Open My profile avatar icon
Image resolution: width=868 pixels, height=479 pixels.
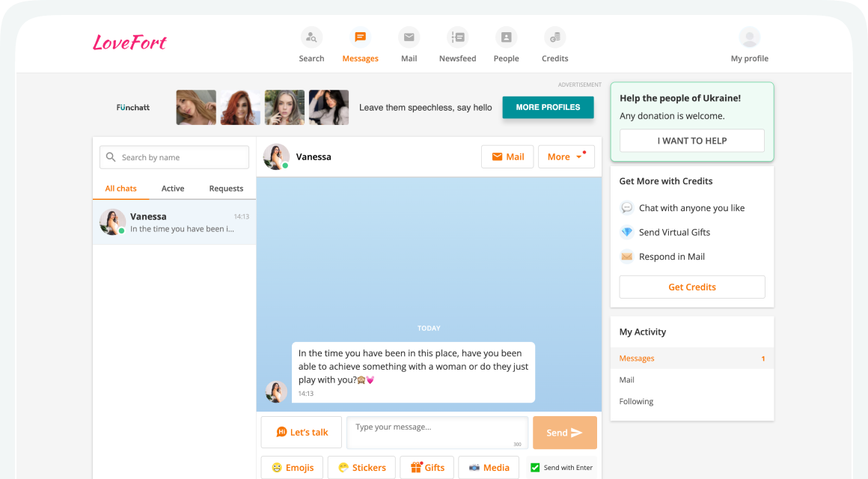point(749,37)
